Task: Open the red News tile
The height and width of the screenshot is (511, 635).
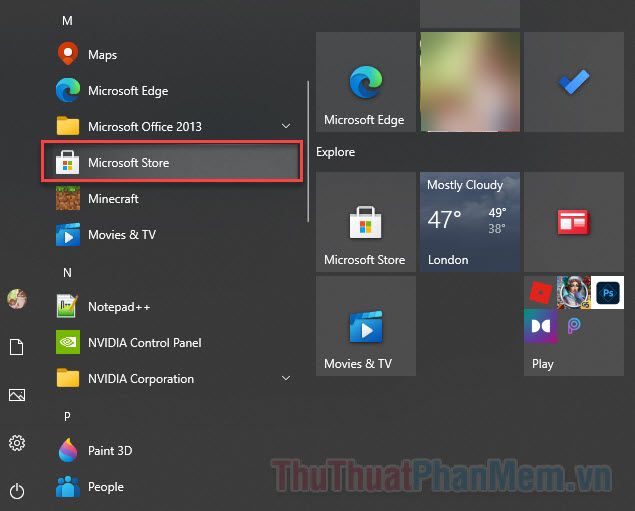Action: 574,222
